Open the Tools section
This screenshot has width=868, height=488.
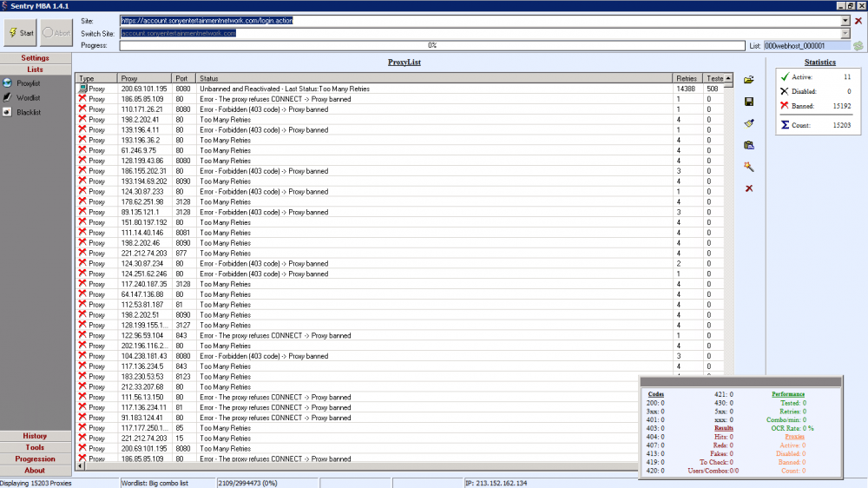point(36,447)
